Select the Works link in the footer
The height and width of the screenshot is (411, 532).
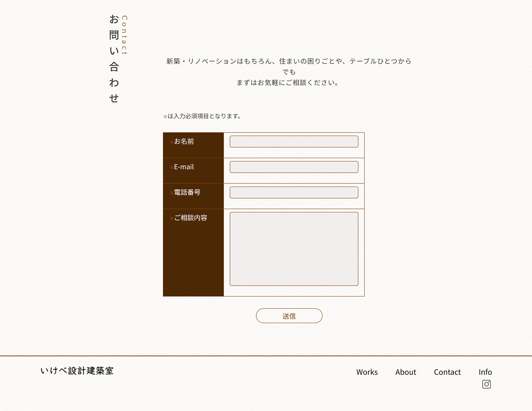pos(367,372)
